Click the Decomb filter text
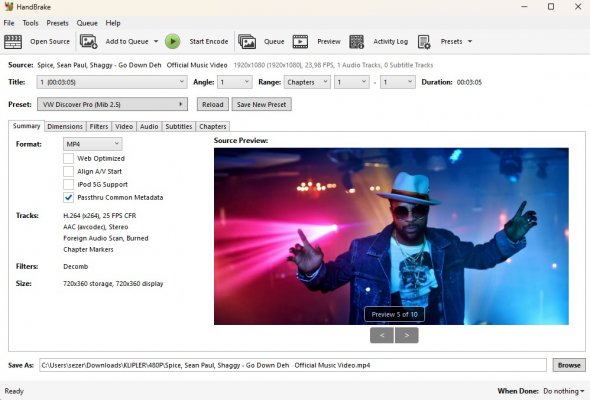Image resolution: width=590 pixels, height=400 pixels. [76, 266]
